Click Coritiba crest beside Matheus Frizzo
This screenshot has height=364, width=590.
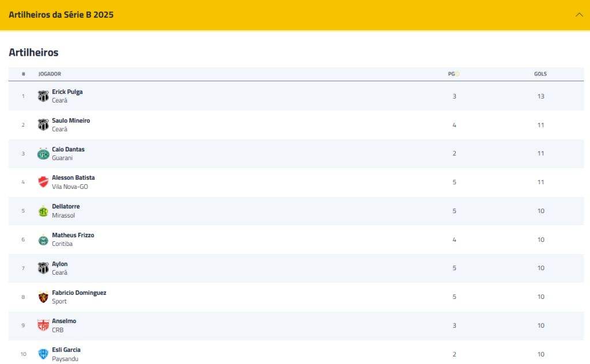(43, 240)
